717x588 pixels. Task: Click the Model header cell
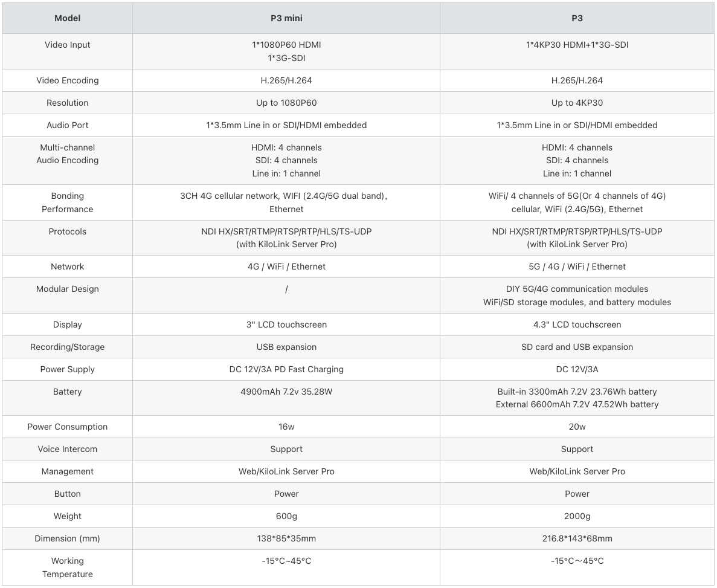coord(68,18)
